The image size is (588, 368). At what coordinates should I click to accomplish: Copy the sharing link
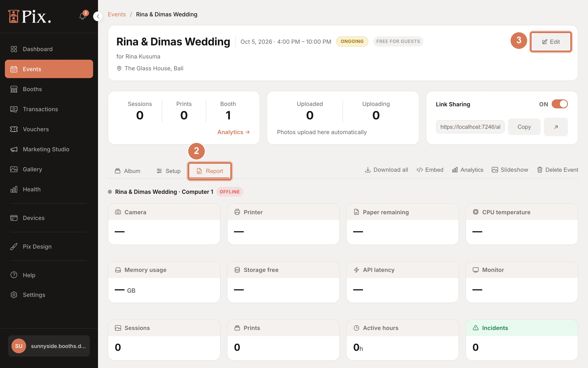point(524,127)
